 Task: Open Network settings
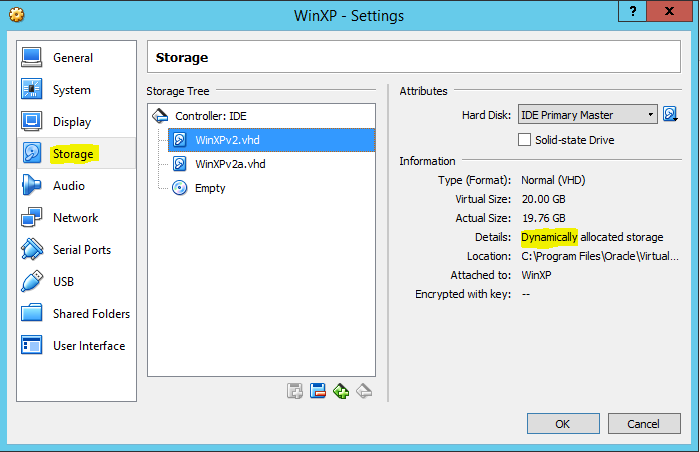76,218
